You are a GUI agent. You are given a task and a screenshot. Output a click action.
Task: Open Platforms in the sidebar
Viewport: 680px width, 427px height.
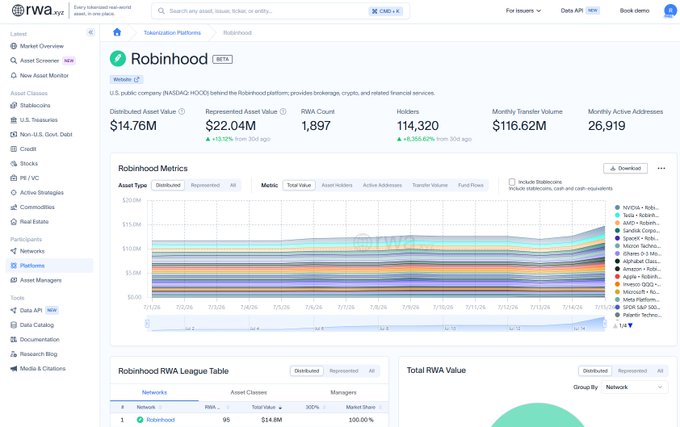pyautogui.click(x=49, y=266)
